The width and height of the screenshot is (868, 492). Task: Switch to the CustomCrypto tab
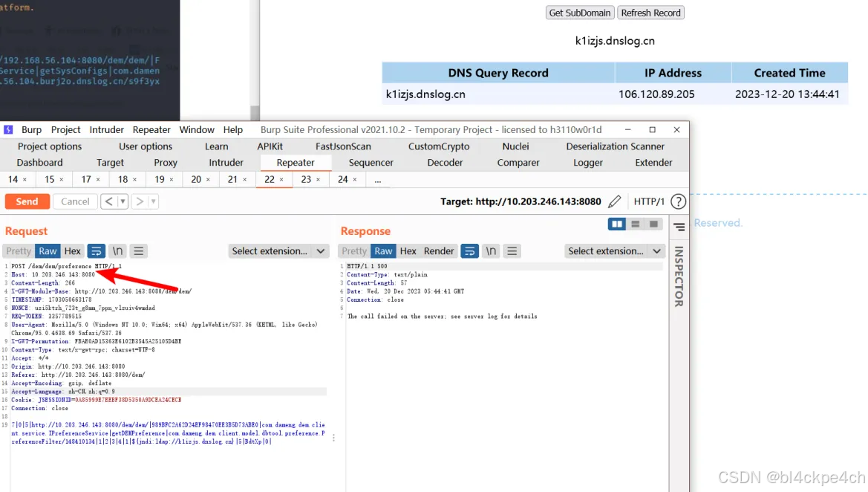(x=439, y=146)
